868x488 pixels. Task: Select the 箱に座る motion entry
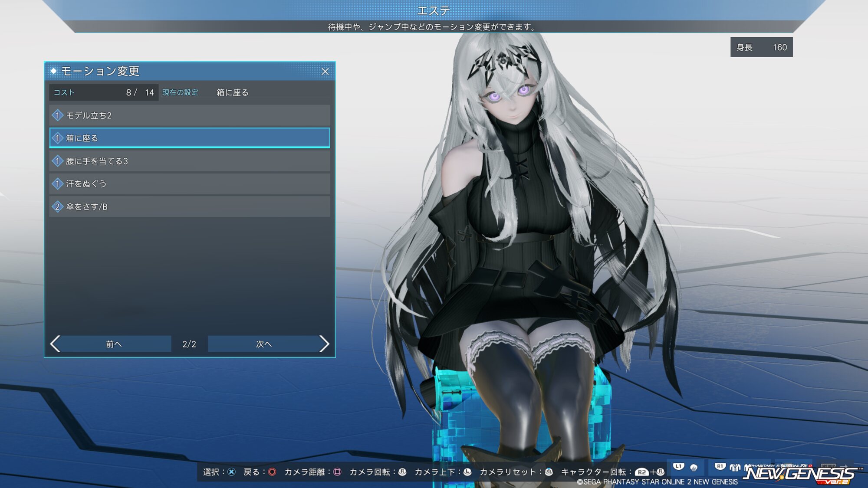click(189, 138)
